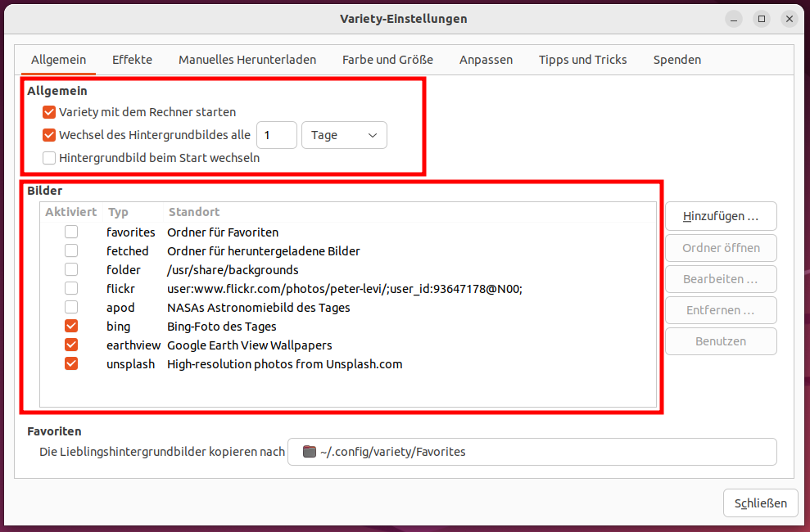Viewport: 810px width, 532px height.
Task: Enable the apod NASA source checkbox
Action: pos(71,307)
